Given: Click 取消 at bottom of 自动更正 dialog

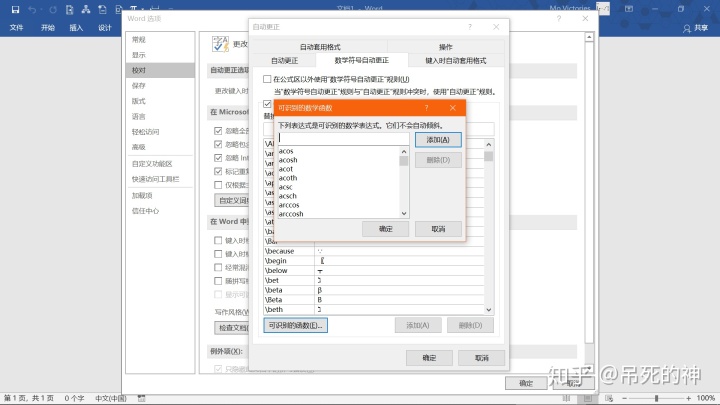Looking at the screenshot, I should pyautogui.click(x=482, y=358).
